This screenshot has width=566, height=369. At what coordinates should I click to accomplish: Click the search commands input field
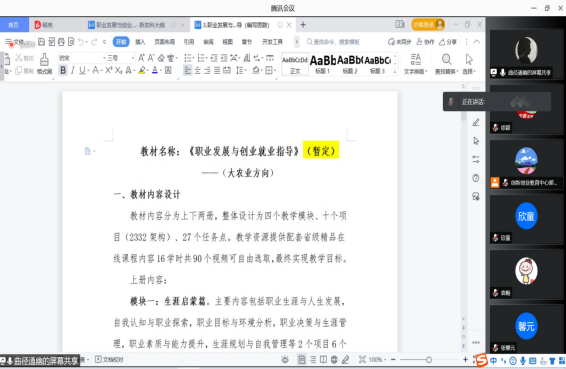(x=336, y=42)
